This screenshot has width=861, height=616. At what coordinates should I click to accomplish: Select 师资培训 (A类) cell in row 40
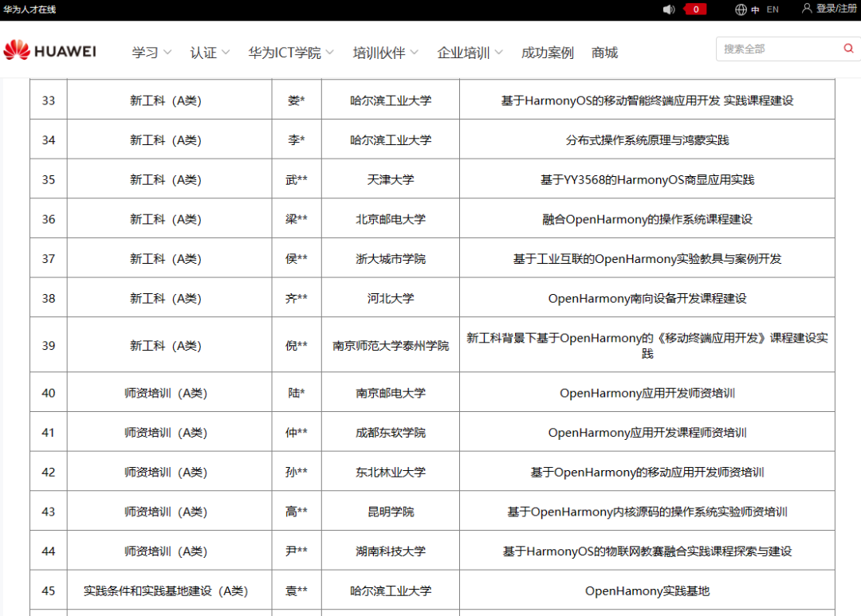coord(169,393)
